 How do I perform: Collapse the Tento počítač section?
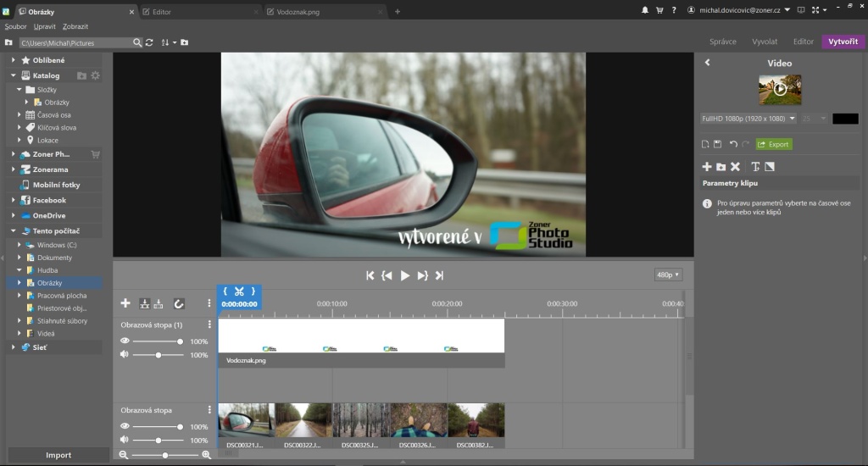(x=14, y=230)
